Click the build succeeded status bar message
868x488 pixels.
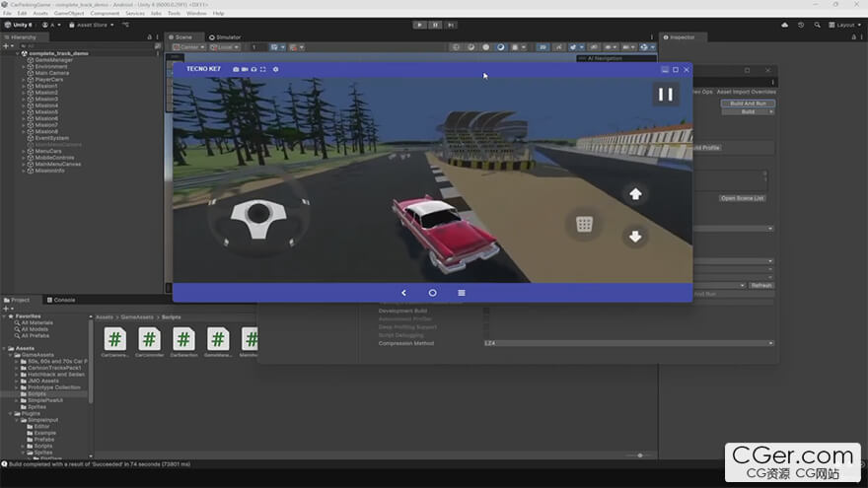(x=99, y=464)
